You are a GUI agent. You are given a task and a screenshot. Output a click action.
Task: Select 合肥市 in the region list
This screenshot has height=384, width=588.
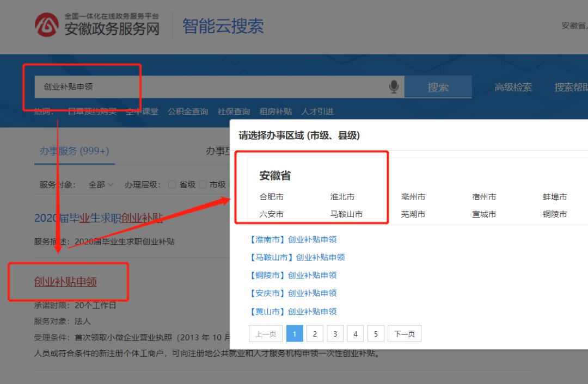click(271, 197)
